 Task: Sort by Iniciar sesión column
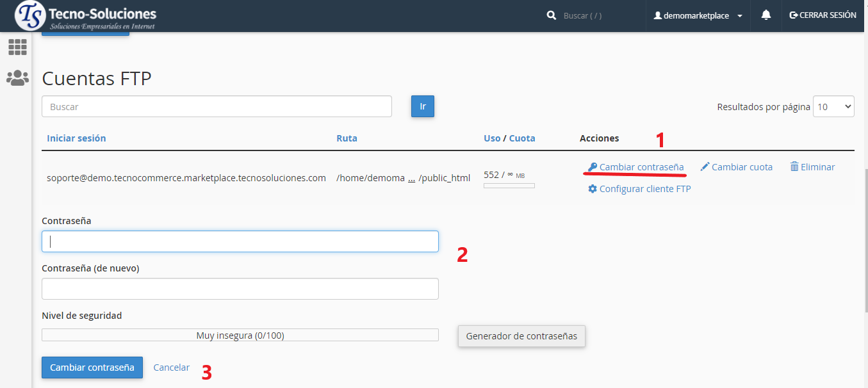[76, 138]
